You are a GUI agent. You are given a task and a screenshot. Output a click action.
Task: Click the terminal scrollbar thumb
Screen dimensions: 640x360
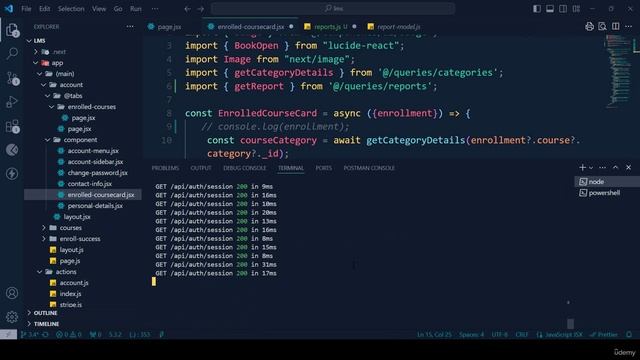tap(570, 324)
